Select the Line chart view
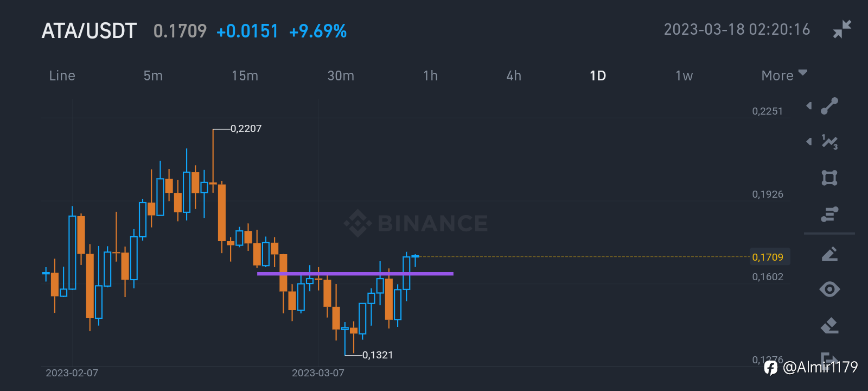The height and width of the screenshot is (391, 868). pyautogui.click(x=62, y=75)
